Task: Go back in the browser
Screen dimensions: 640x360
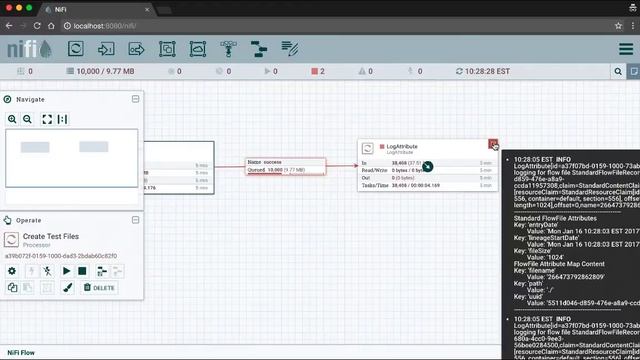Action: coord(9,26)
